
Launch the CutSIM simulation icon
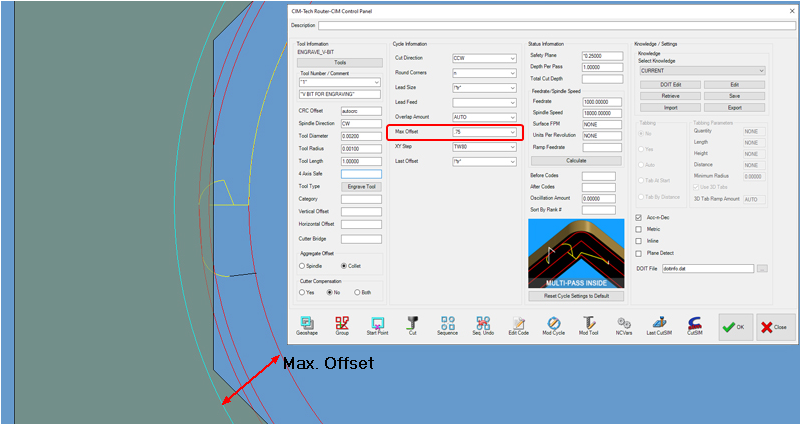click(694, 324)
